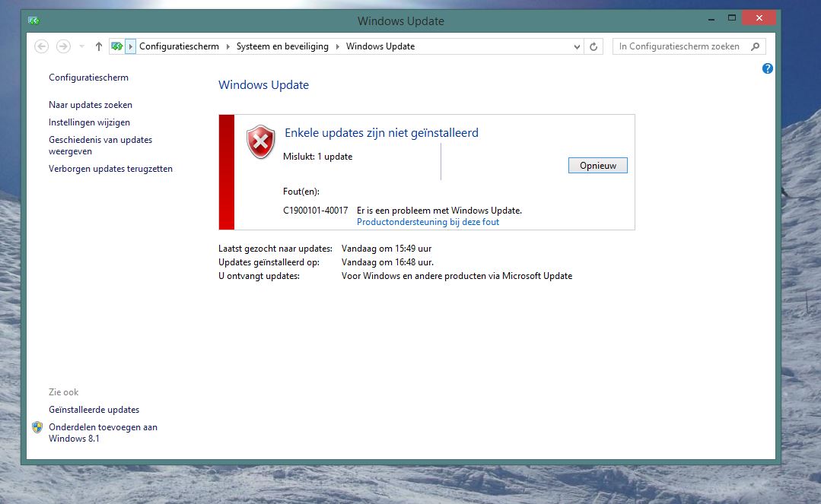
Task: Open Geschiedenis van updates weergeven
Action: click(100, 145)
